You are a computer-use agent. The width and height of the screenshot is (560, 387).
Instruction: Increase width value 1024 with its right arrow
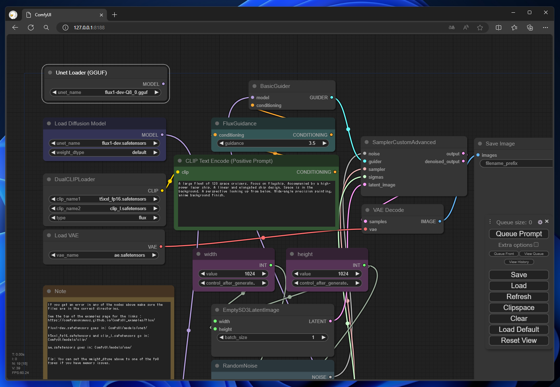tap(264, 274)
